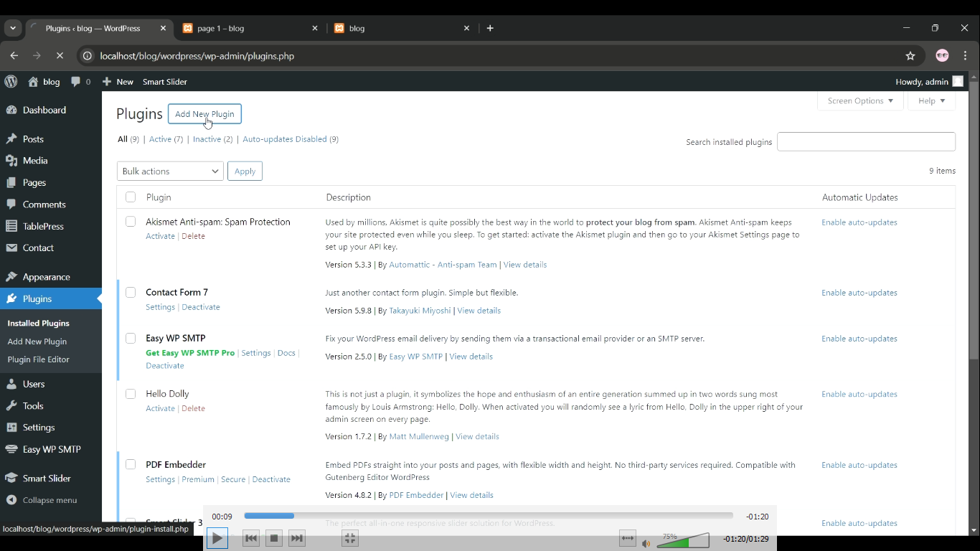This screenshot has height=551, width=980.
Task: Filter plugins by Inactive
Action: (x=212, y=139)
